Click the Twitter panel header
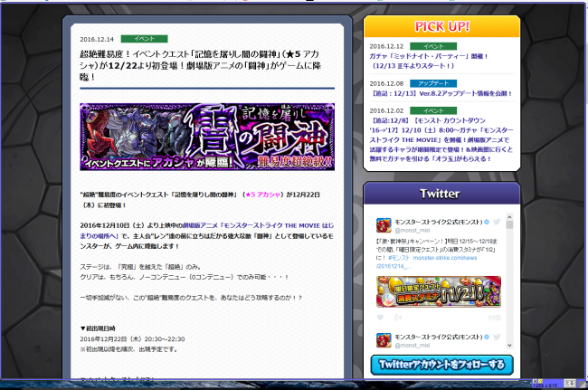 pos(441,194)
